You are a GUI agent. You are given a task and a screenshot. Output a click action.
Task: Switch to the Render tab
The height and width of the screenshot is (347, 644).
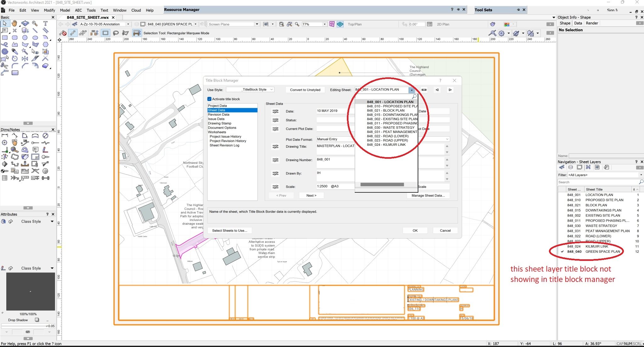click(592, 23)
